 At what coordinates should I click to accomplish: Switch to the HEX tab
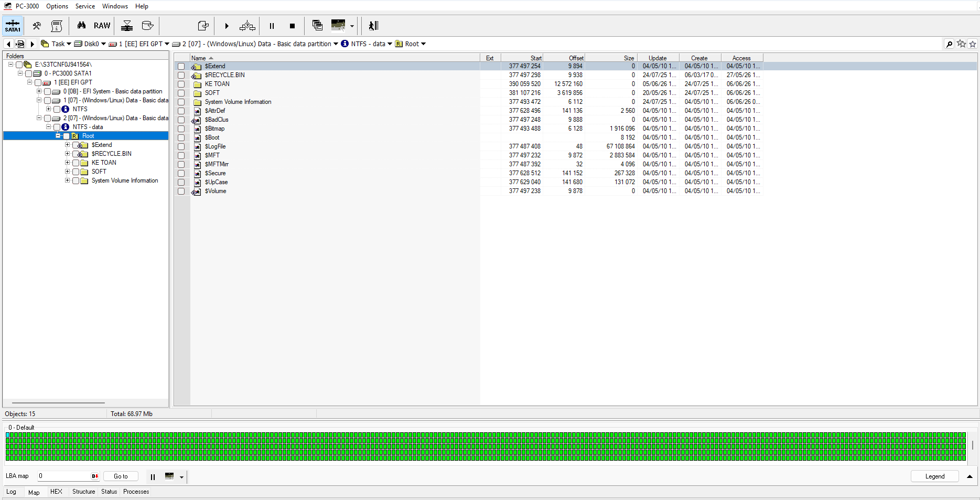coord(56,492)
